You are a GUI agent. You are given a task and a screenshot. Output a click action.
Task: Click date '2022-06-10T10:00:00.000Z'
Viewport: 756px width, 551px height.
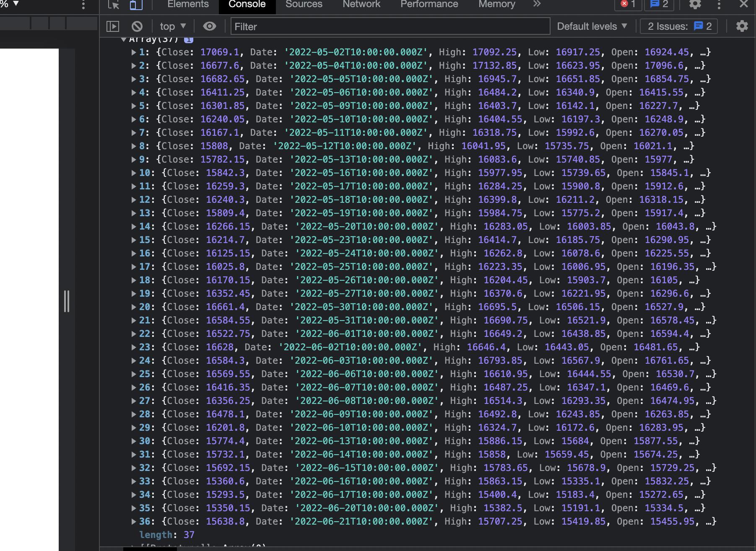[361, 428]
